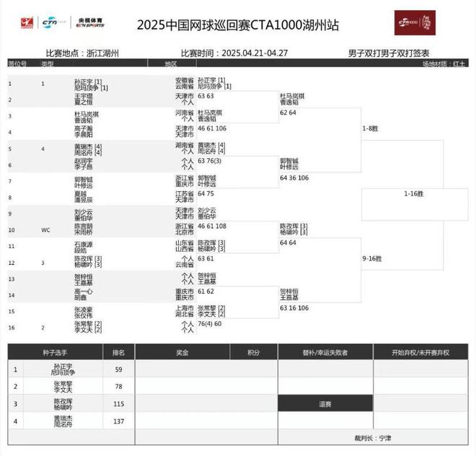This screenshot has height=456, width=476.
Task: Select the 比赛时间 2025.04.21-04.27 text
Action: tap(234, 53)
